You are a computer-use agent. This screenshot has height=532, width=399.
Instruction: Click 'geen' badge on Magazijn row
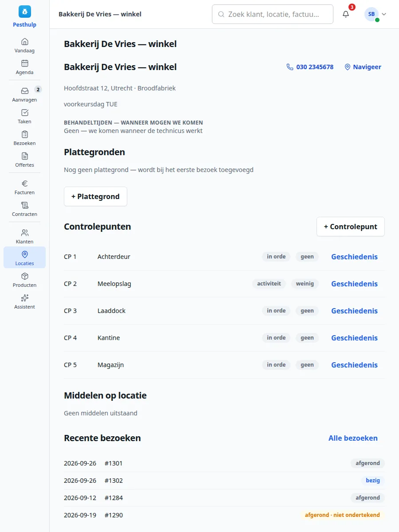tap(307, 365)
